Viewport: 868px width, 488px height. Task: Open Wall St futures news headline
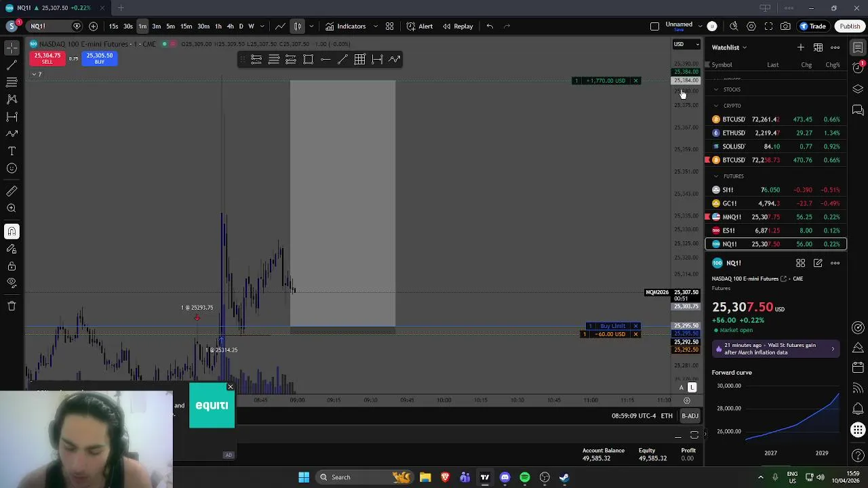pos(776,349)
